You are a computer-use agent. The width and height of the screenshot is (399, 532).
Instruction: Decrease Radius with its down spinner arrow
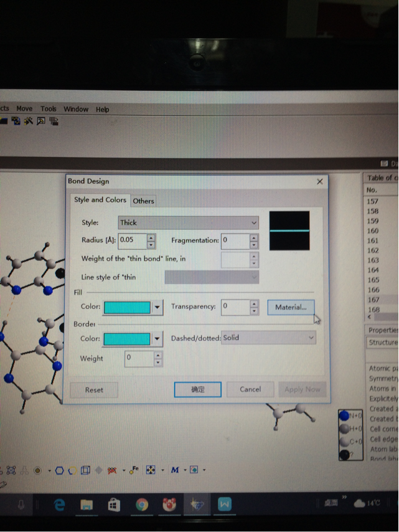pyautogui.click(x=151, y=245)
